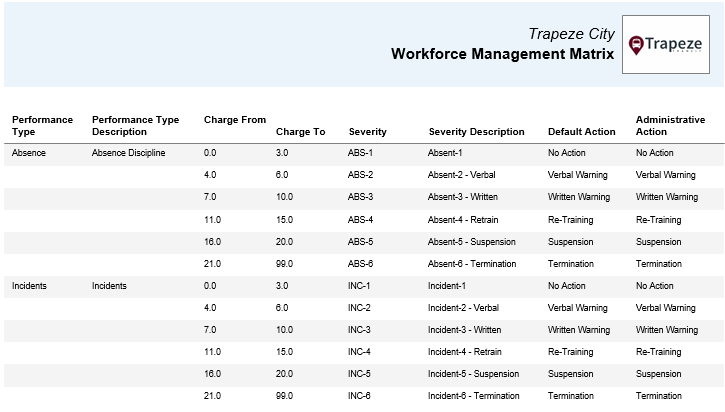Viewport: 725px width, 412px height.
Task: Click Default Action Termination in ABS-6 row
Action: click(571, 264)
